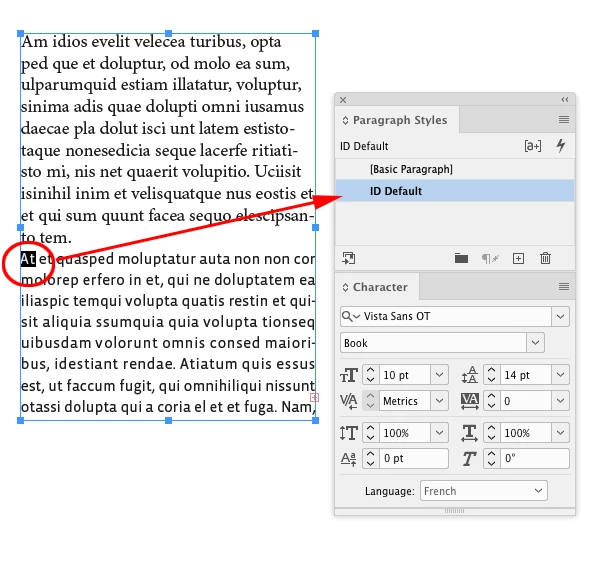Delete the selected style with trash icon
The height and width of the screenshot is (562, 608).
pyautogui.click(x=545, y=258)
